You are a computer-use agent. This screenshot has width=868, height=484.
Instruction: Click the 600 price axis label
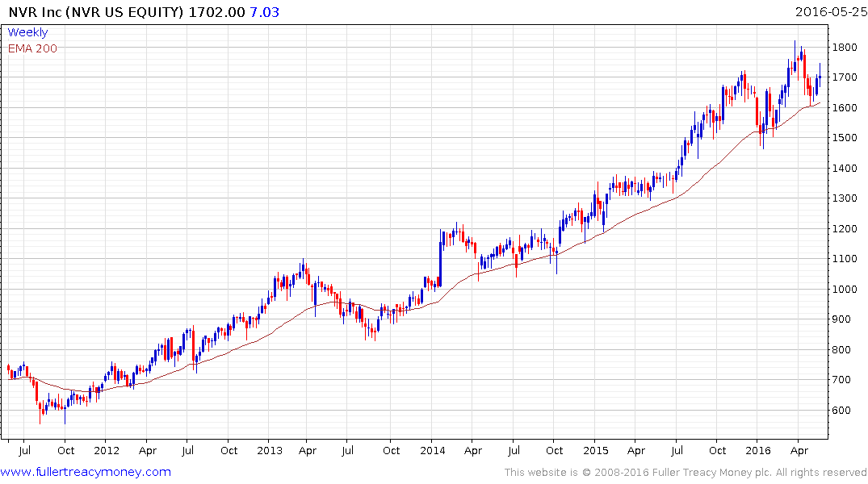click(x=841, y=410)
